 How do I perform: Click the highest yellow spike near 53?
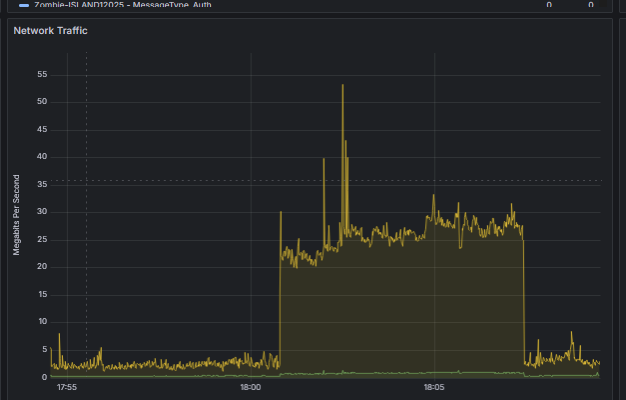[343, 85]
